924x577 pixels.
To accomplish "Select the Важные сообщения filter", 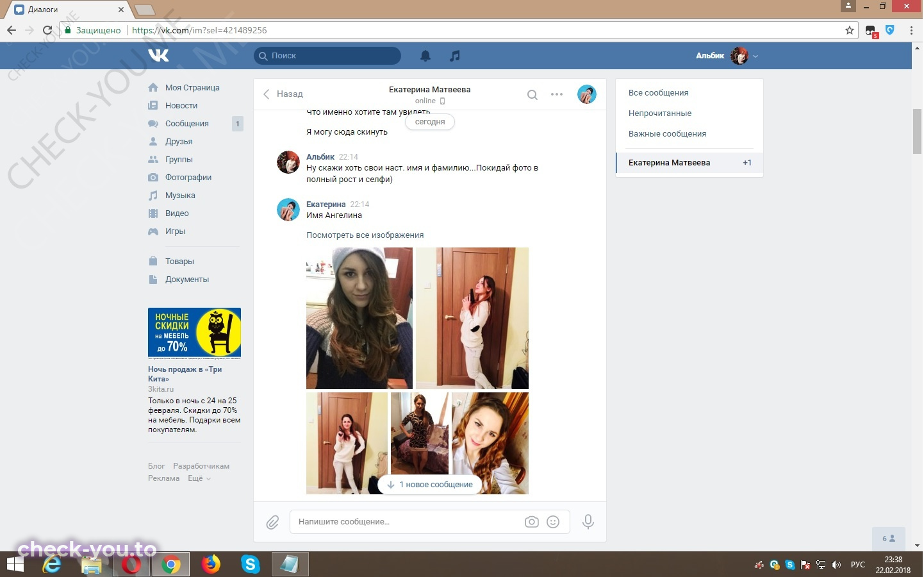I will [x=689, y=134].
